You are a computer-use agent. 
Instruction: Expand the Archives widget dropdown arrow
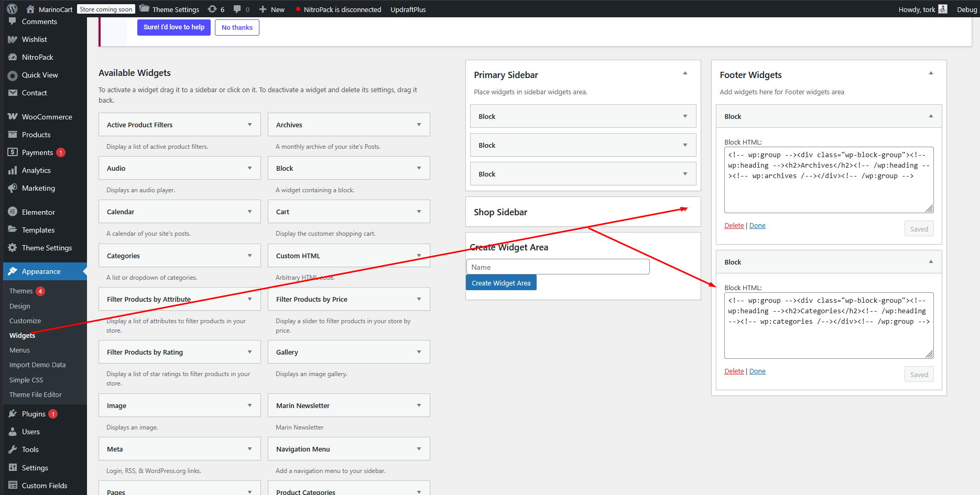(x=419, y=125)
